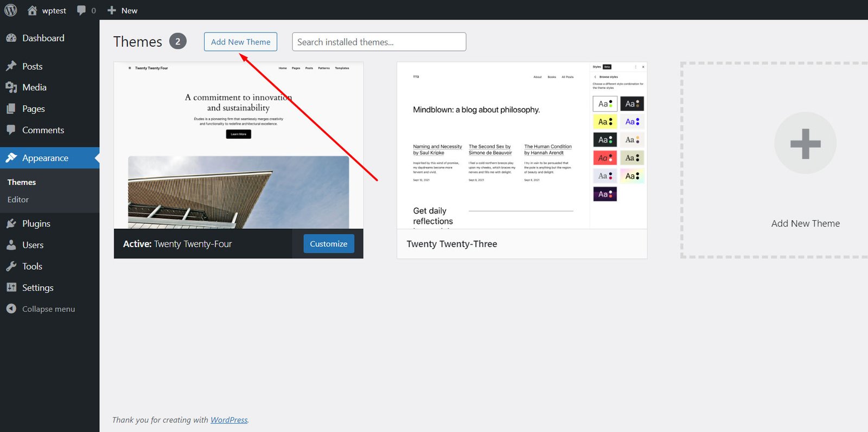Viewport: 868px width, 432px height.
Task: Click the Add New Theme text in placeholder card
Action: 806,223
